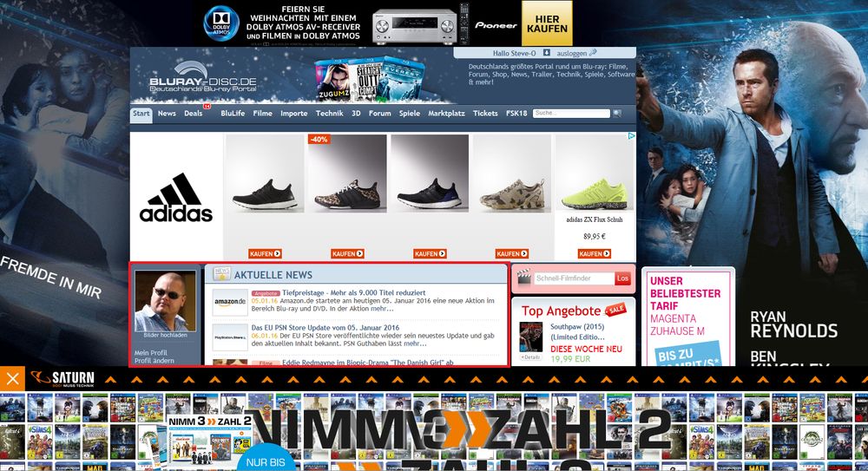Click the Saturn logo in the bottom banner

[x=62, y=379]
